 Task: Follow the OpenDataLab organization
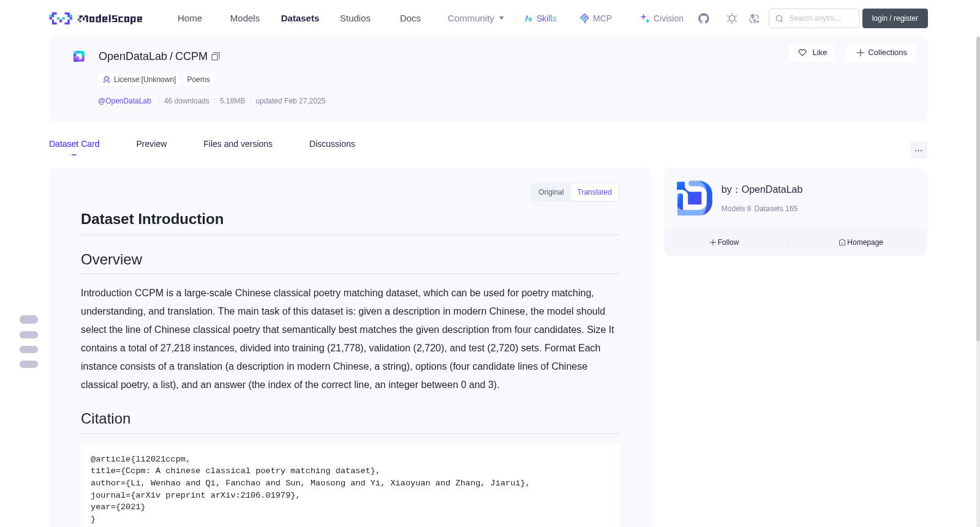(x=725, y=242)
